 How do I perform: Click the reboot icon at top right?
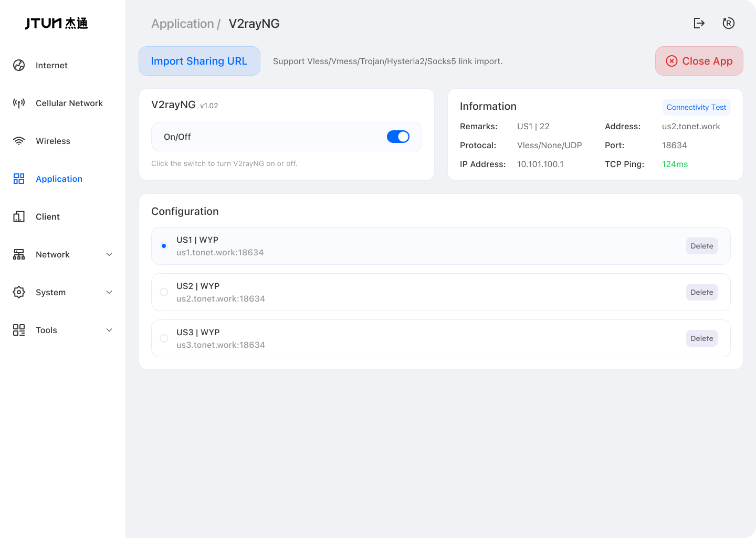tap(729, 23)
